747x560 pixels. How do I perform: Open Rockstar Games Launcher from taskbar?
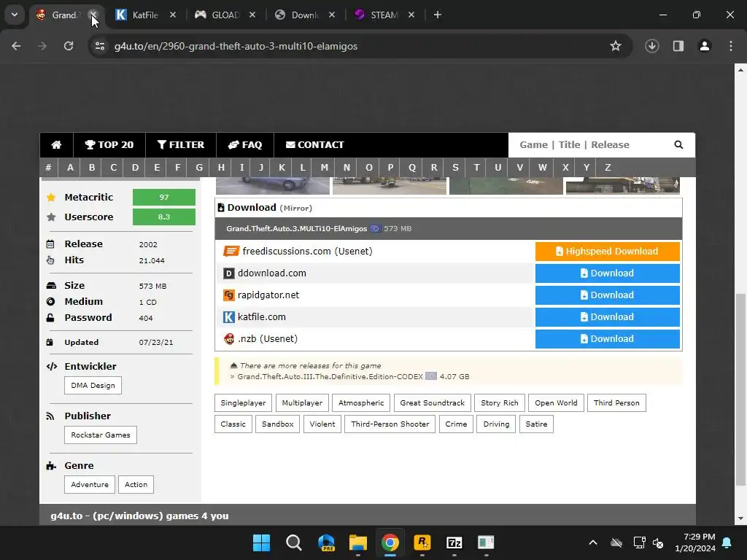click(x=422, y=542)
